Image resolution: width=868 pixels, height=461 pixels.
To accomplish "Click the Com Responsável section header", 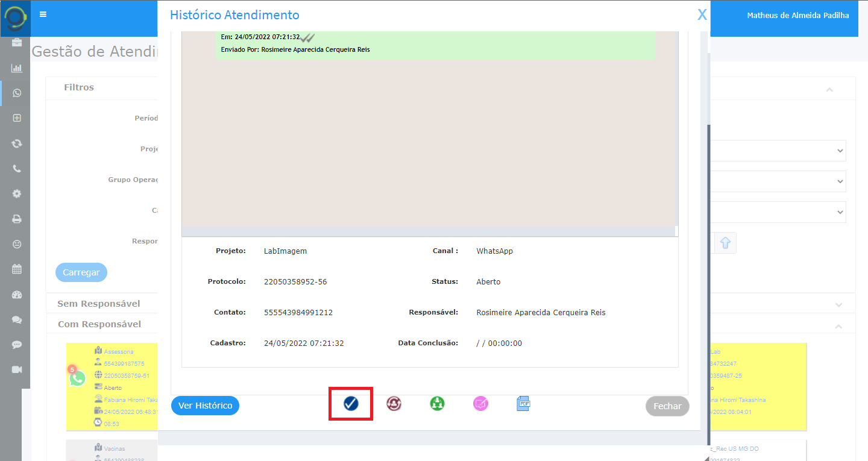I will point(99,324).
